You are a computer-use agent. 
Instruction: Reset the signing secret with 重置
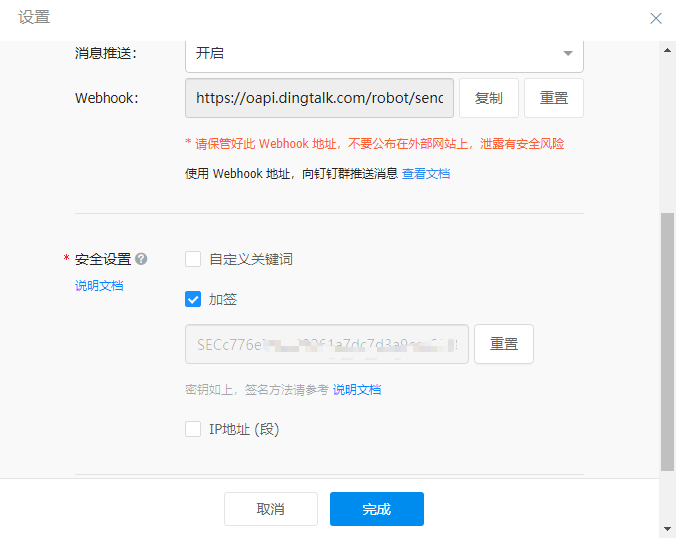point(503,344)
